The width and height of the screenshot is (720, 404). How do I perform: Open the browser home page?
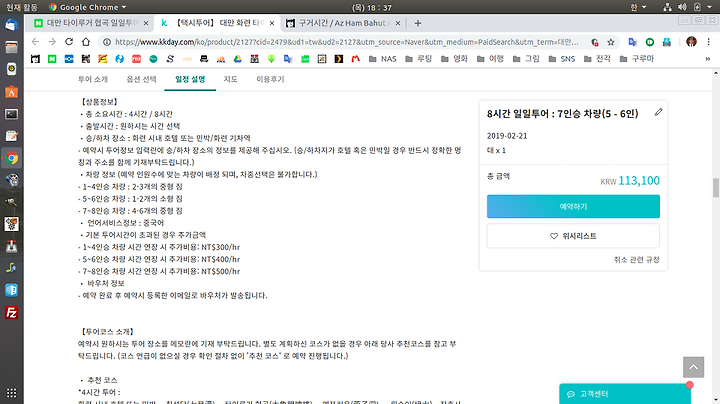pos(86,42)
